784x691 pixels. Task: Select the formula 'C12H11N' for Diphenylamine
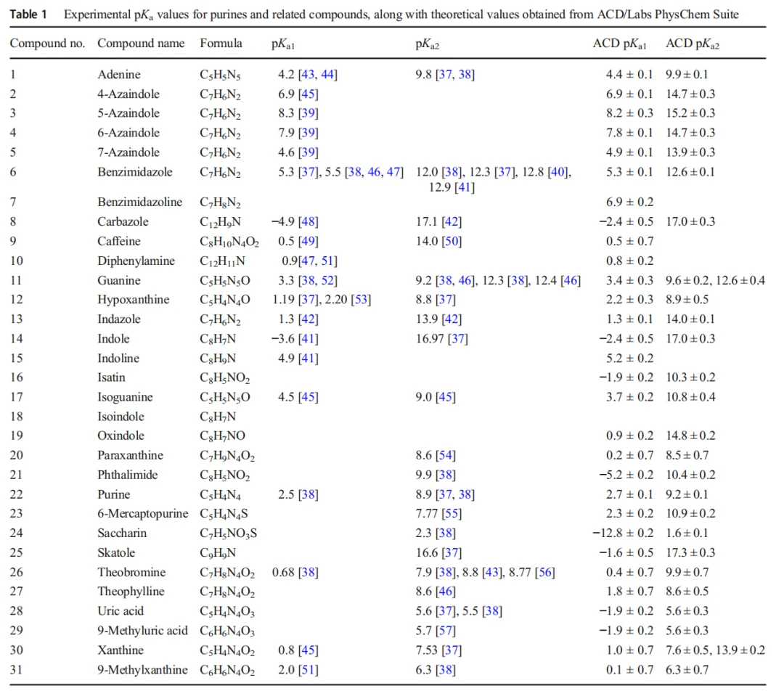pos(223,261)
